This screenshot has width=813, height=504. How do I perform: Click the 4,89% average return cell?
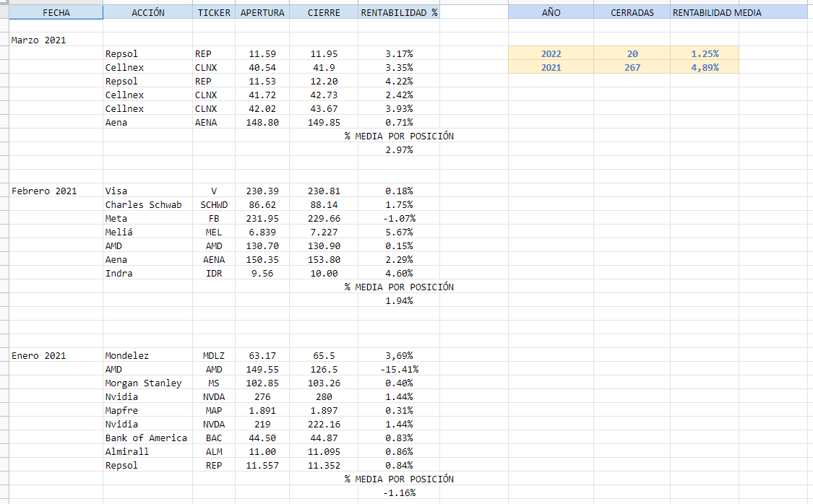(705, 67)
